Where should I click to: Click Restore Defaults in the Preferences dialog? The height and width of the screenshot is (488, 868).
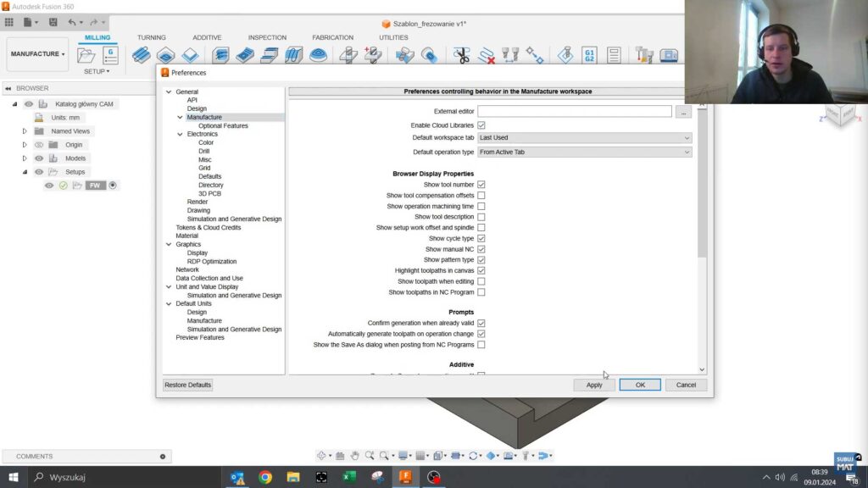click(x=186, y=385)
